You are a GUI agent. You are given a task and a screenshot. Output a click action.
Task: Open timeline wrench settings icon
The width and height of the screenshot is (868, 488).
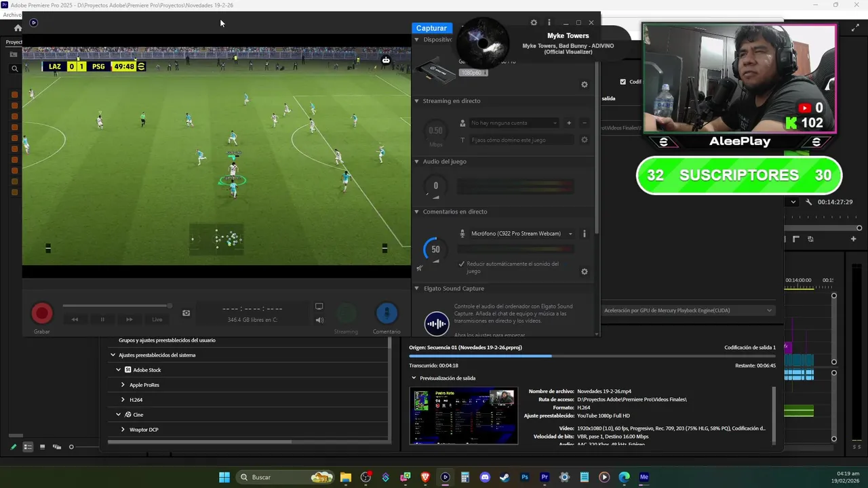coord(809,202)
